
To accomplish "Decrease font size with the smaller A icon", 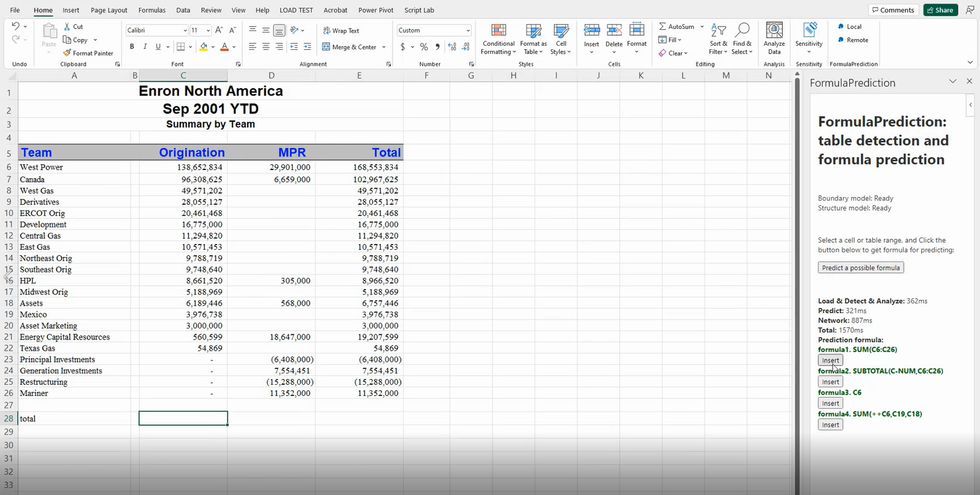I will [232, 30].
